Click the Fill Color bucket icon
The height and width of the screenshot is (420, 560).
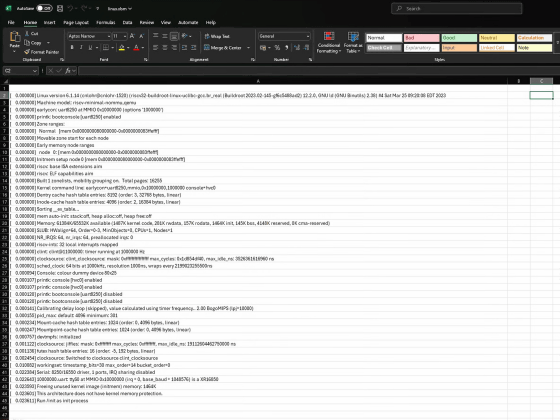(122, 48)
